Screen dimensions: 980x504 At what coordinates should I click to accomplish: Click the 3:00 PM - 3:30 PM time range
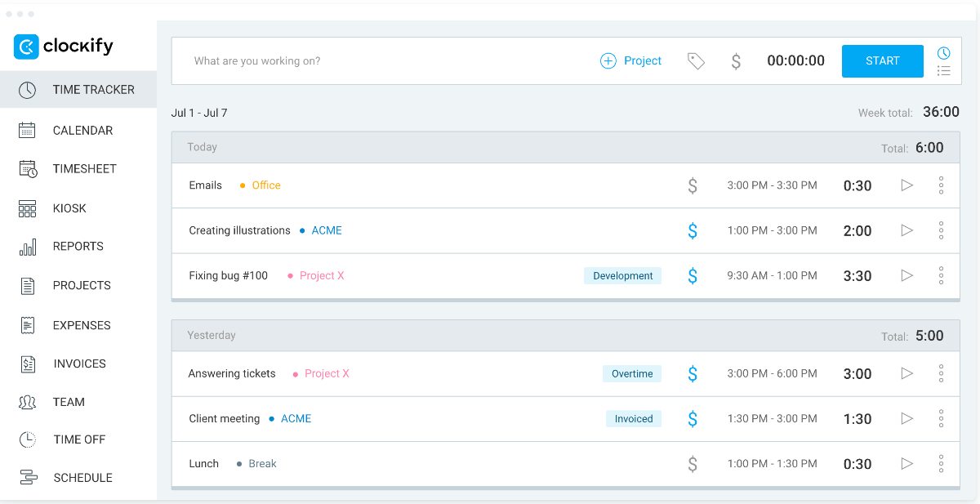pyautogui.click(x=772, y=185)
